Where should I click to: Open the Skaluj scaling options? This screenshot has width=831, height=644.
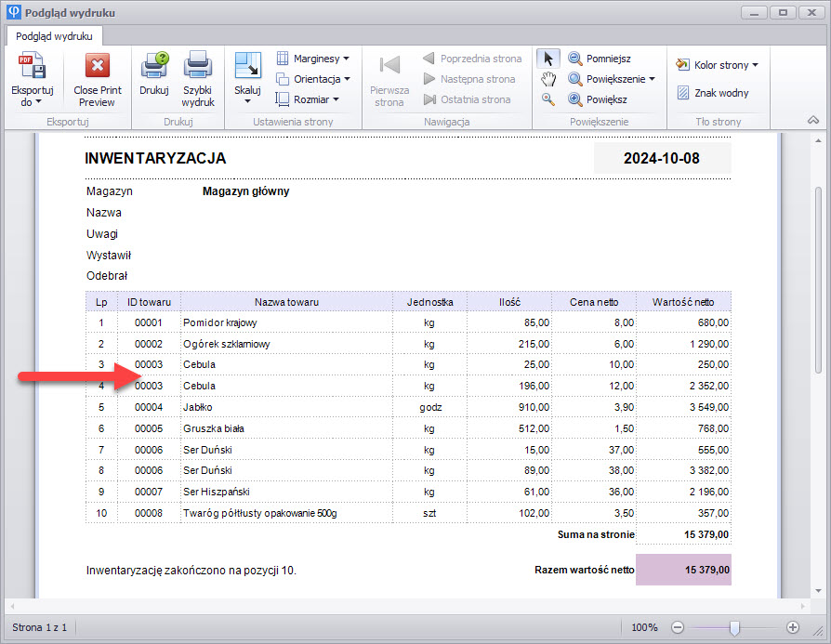click(x=247, y=78)
